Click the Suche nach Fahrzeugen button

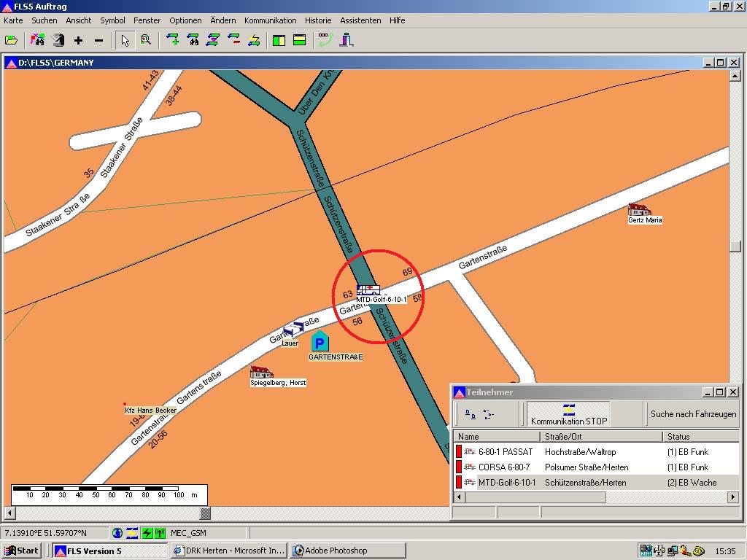tap(693, 414)
